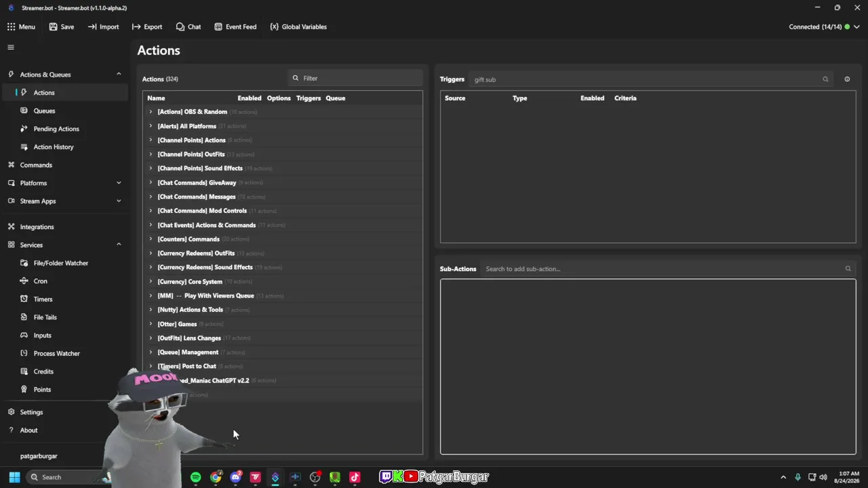Select the [Currency] Core System row
The image size is (868, 488).
pos(283,281)
